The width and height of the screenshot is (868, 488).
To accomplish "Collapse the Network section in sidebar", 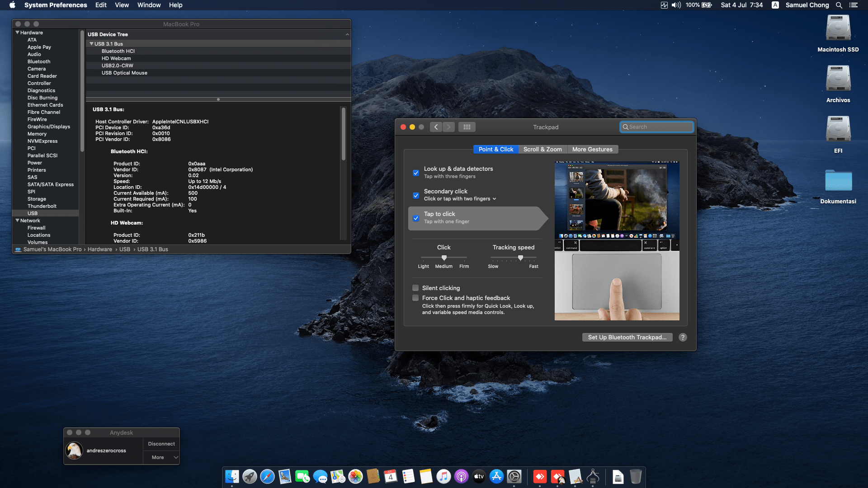I will pyautogui.click(x=17, y=221).
